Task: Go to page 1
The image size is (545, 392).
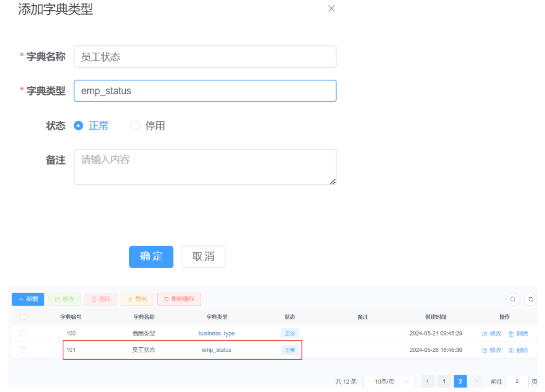Action: pyautogui.click(x=444, y=381)
